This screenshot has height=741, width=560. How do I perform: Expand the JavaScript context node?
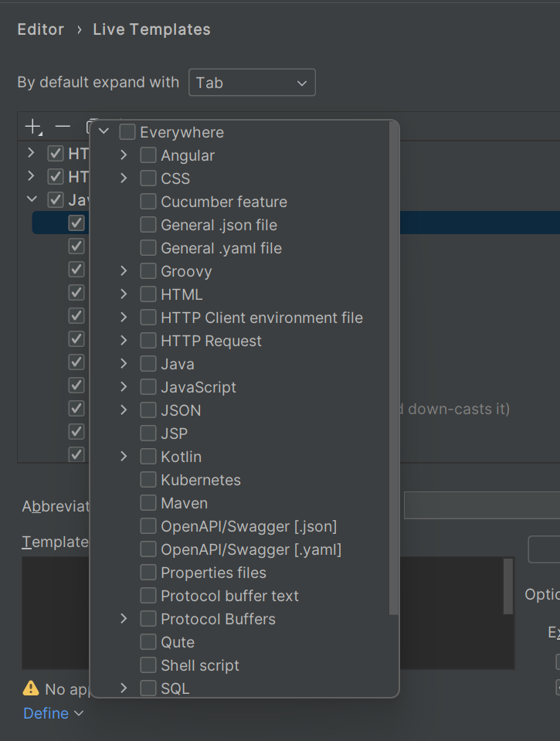coord(124,386)
